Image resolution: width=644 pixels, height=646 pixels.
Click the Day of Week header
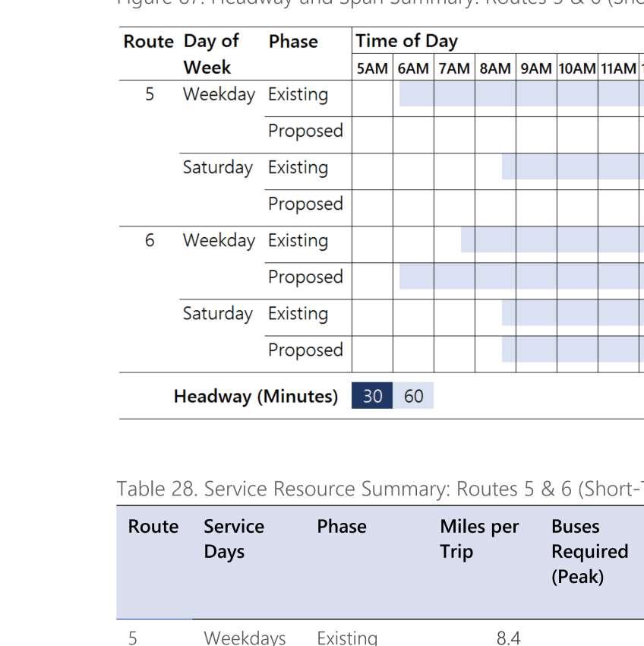pos(212,54)
